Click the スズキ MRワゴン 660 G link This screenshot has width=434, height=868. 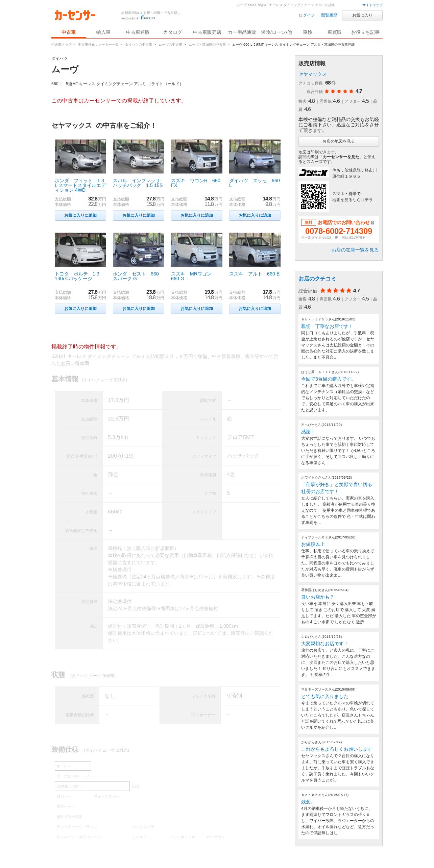coord(191,276)
